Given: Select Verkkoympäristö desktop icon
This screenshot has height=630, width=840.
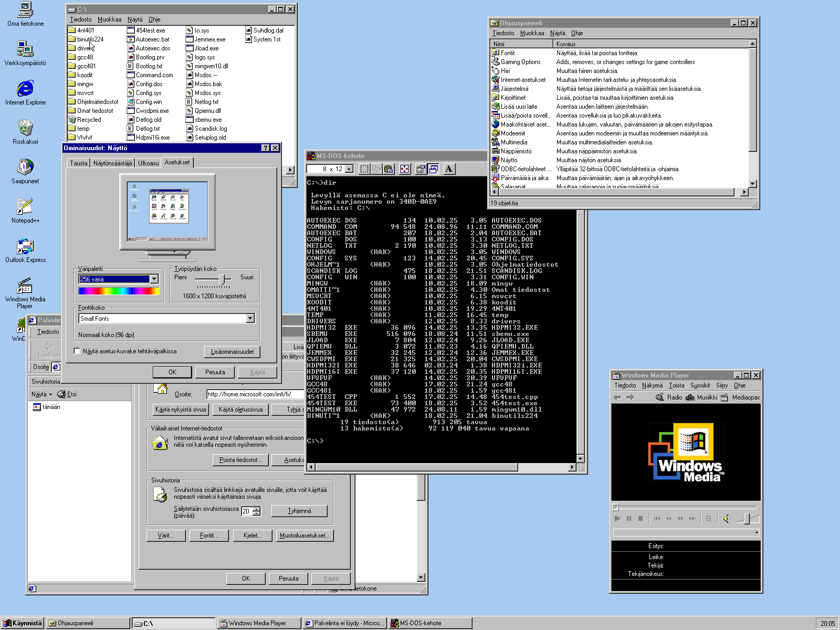Looking at the screenshot, I should [25, 54].
